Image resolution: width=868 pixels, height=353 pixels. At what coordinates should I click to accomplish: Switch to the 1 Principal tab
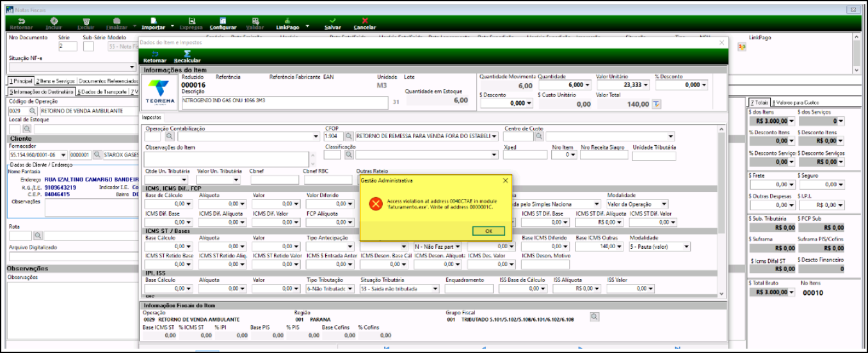[20, 81]
